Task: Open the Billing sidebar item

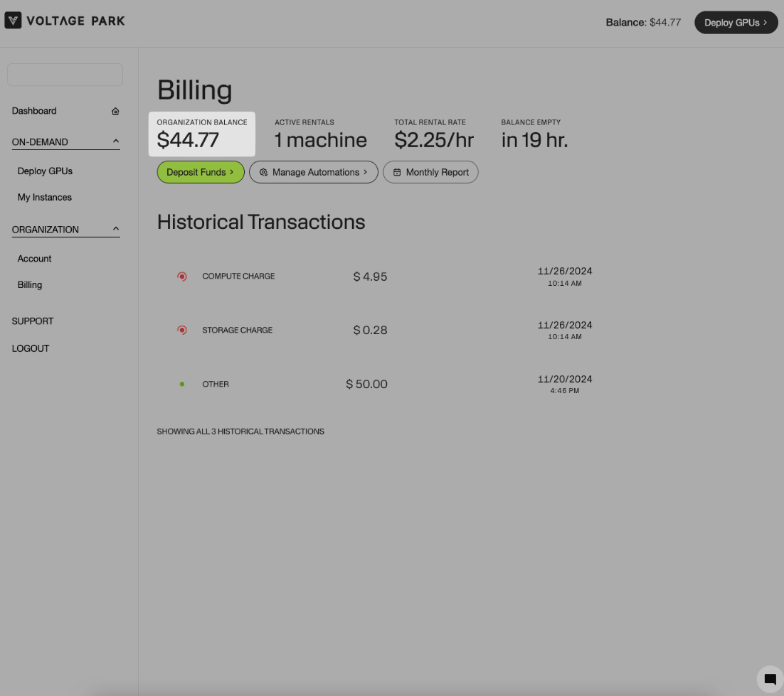Action: [x=30, y=285]
